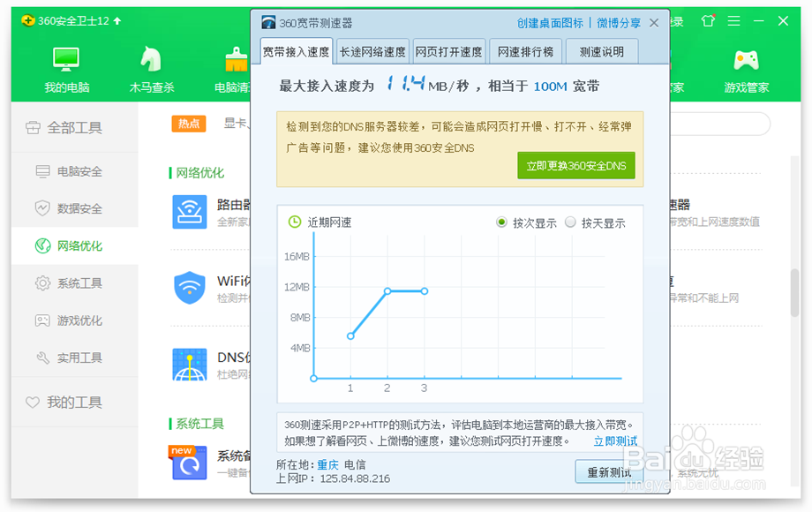The height and width of the screenshot is (512, 812).
Task: Click the search field in the main window
Action: pyautogui.click(x=718, y=124)
